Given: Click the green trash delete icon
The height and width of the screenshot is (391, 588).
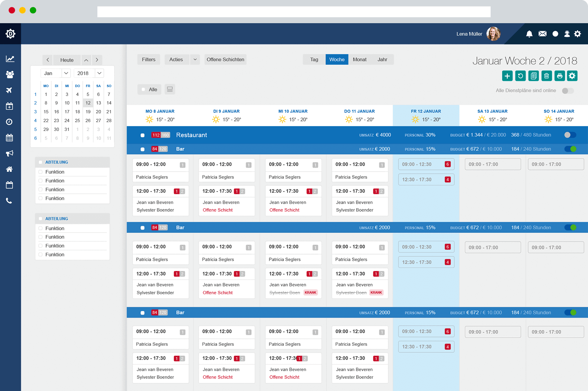Looking at the screenshot, I should 546,76.
